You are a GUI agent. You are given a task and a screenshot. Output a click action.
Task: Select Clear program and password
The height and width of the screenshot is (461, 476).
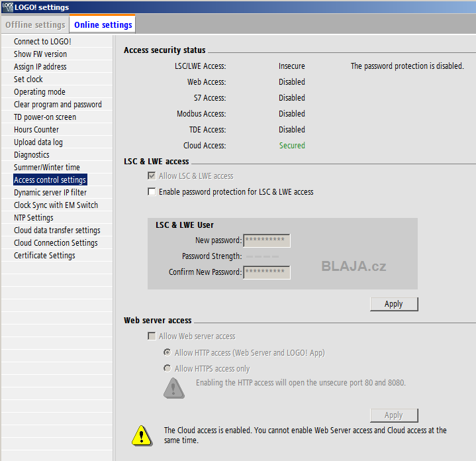tap(58, 104)
